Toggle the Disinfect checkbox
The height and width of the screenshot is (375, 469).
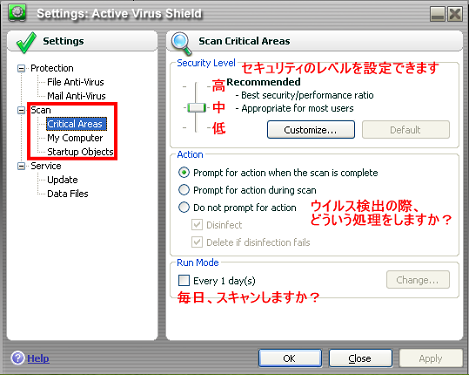click(x=197, y=225)
